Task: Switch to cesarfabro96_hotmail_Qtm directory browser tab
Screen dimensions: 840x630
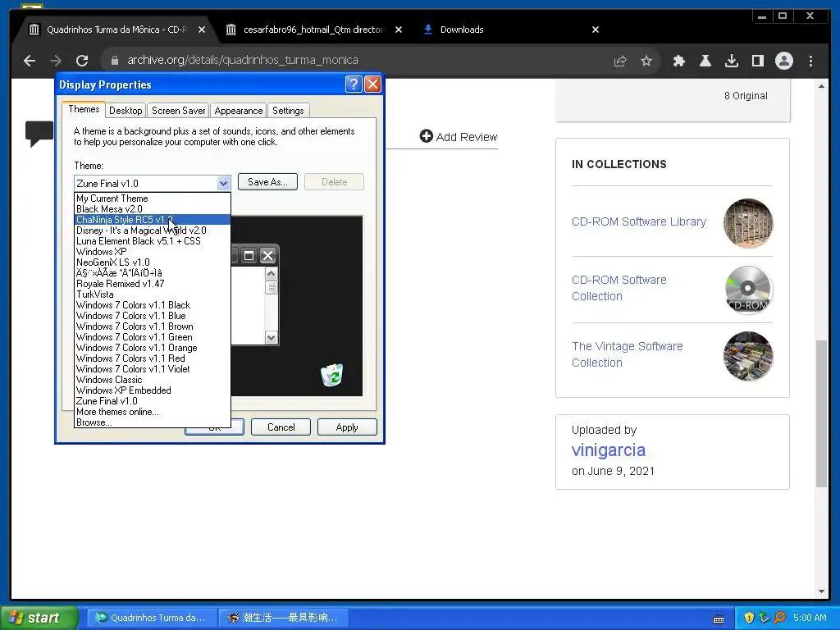Action: tap(313, 30)
